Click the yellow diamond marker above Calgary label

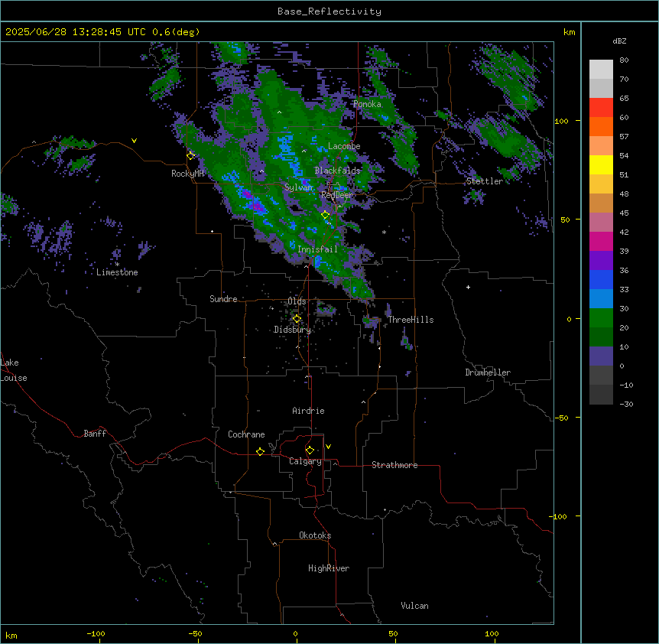point(310,450)
